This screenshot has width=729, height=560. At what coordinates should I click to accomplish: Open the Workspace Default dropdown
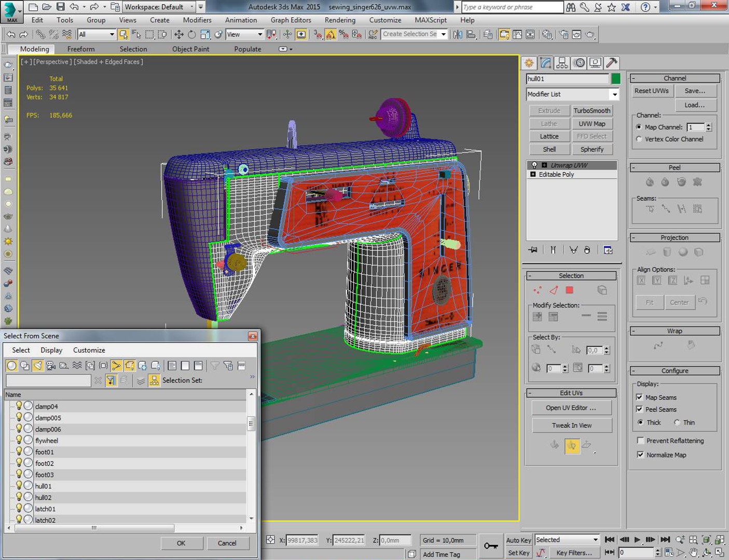pos(159,7)
